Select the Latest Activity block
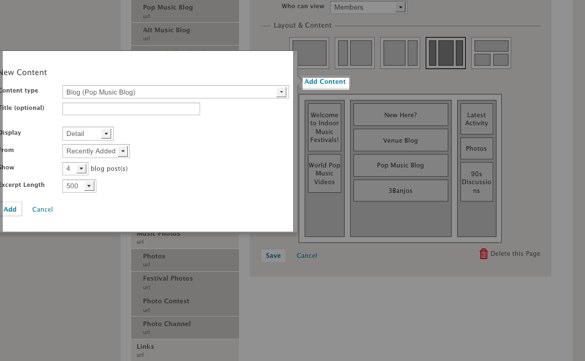 tap(476, 119)
